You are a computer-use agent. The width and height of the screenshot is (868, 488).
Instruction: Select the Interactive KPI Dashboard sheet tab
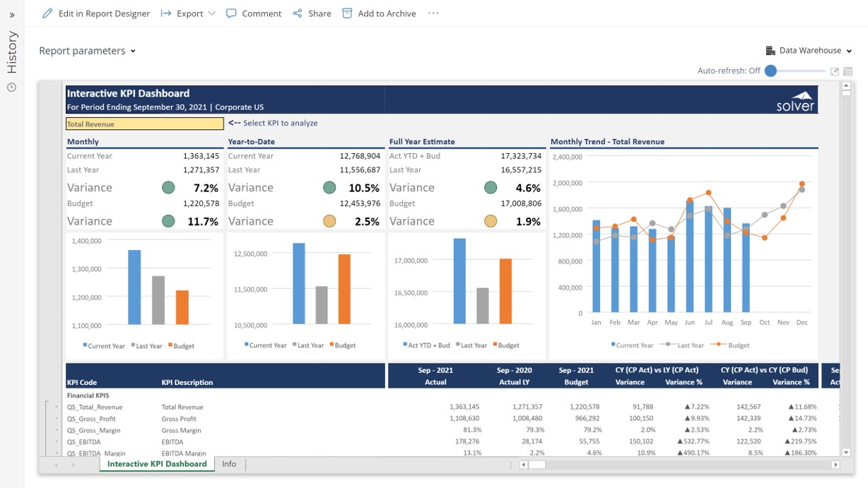point(157,464)
